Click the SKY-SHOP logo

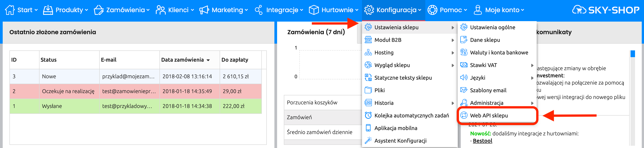[606, 10]
